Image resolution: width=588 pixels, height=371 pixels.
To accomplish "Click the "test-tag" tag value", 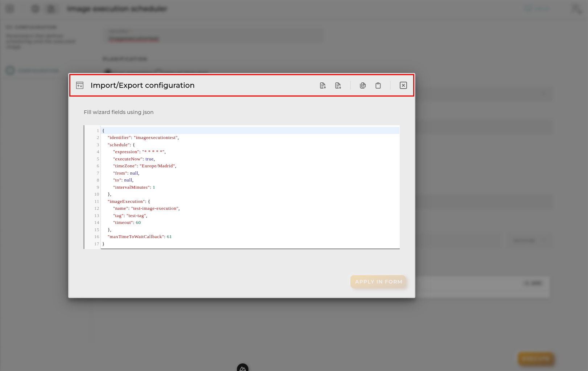I will (136, 216).
